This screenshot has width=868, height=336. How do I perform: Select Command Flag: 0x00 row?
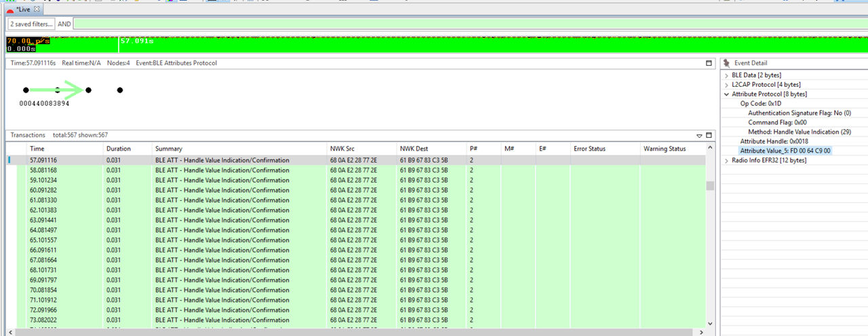tap(777, 122)
